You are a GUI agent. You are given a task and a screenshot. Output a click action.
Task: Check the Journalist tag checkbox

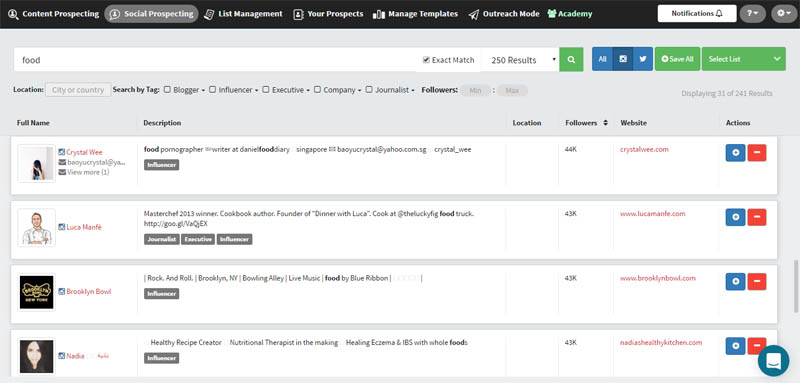point(369,89)
